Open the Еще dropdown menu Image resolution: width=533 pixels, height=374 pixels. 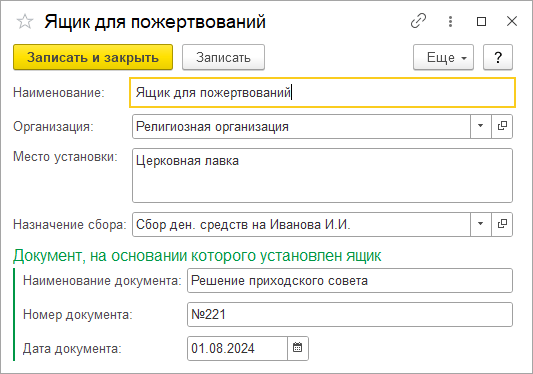pyautogui.click(x=443, y=57)
